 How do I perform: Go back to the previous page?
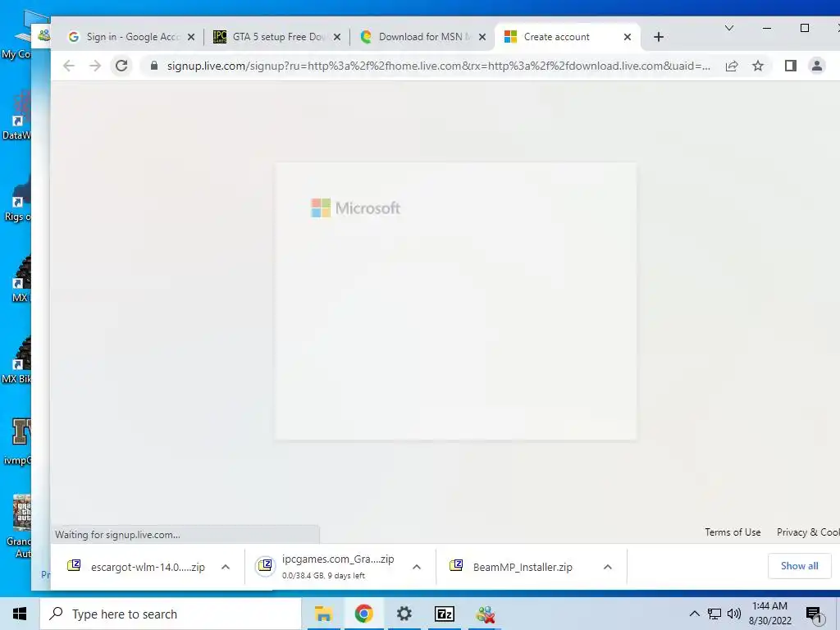[x=69, y=66]
